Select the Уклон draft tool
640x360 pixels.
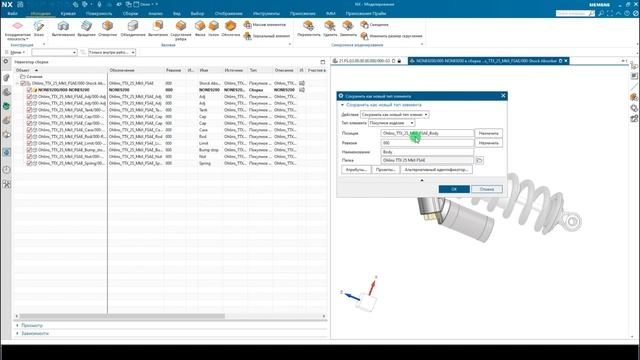click(214, 29)
